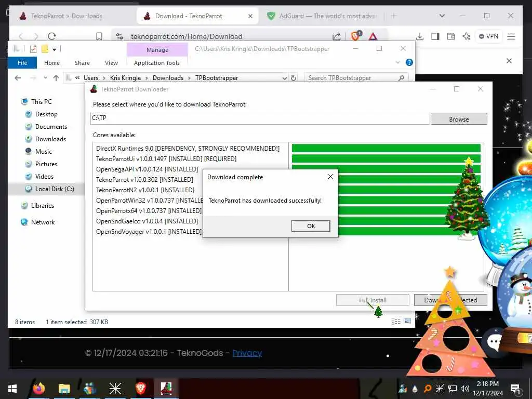Switch Explorer to large icons view

click(x=407, y=321)
